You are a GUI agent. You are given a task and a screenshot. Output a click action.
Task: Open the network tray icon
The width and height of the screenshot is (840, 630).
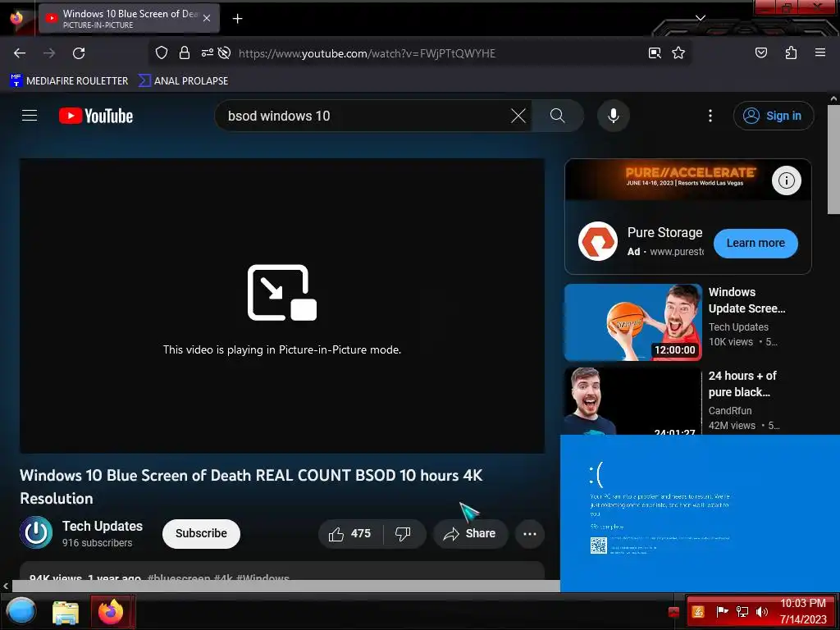point(742,612)
